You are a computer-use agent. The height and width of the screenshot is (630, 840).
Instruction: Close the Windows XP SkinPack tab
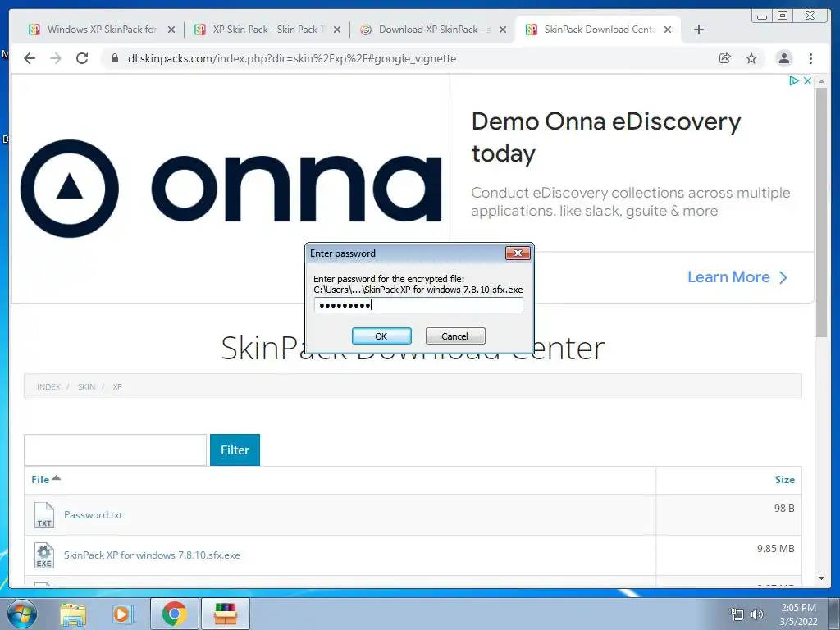pos(171,30)
